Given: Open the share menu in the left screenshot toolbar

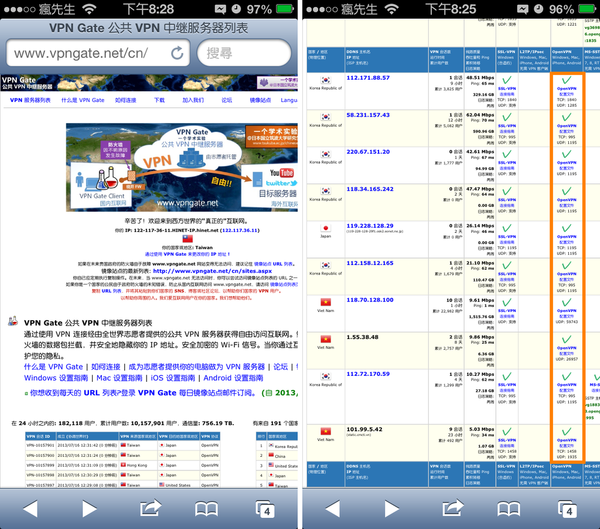Looking at the screenshot, I should 150,509.
